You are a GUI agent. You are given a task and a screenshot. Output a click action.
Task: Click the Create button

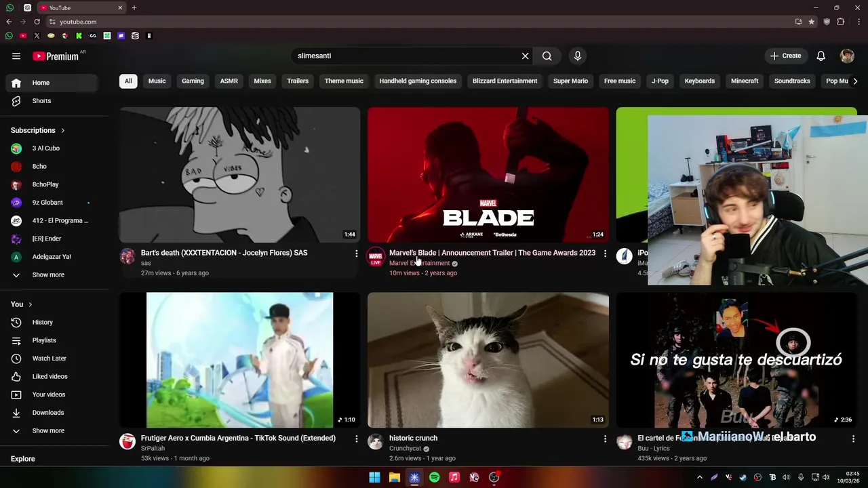click(785, 56)
